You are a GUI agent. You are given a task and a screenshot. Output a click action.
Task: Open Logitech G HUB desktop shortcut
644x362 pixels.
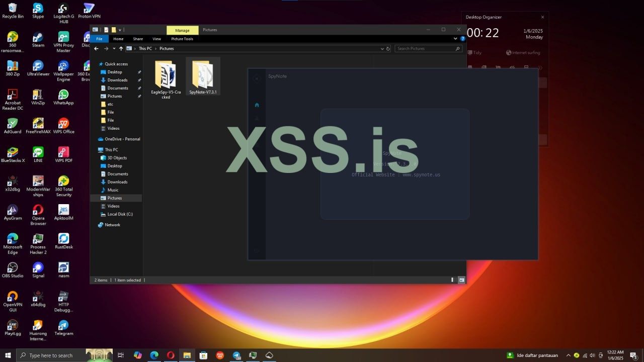[63, 14]
